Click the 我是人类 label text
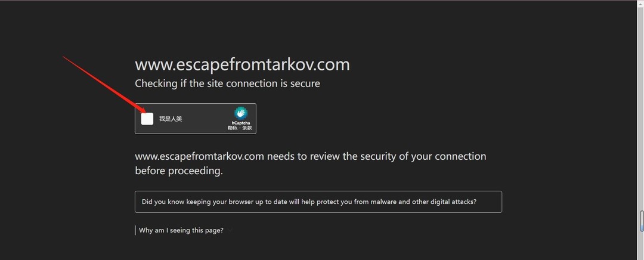This screenshot has width=644, height=260. (171, 119)
